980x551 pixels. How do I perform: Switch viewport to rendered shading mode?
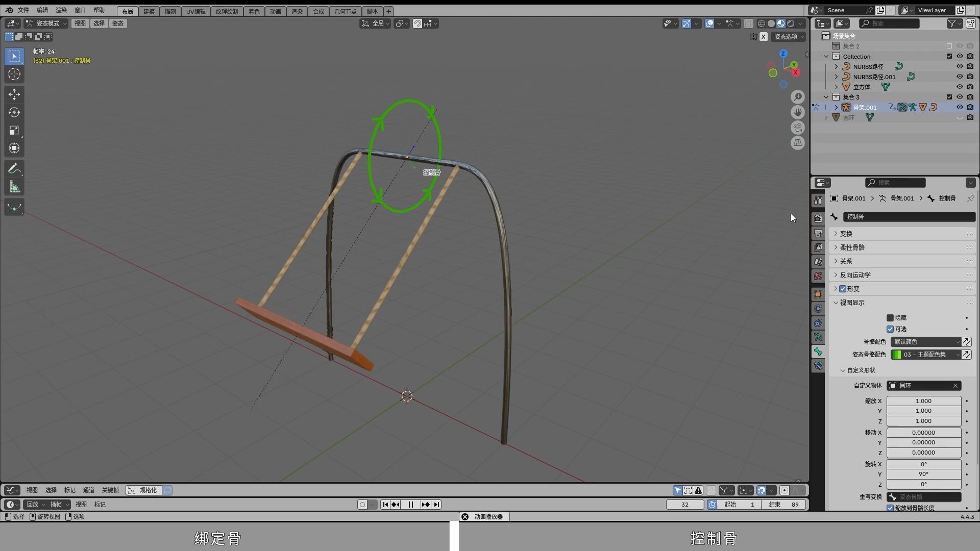pyautogui.click(x=790, y=23)
